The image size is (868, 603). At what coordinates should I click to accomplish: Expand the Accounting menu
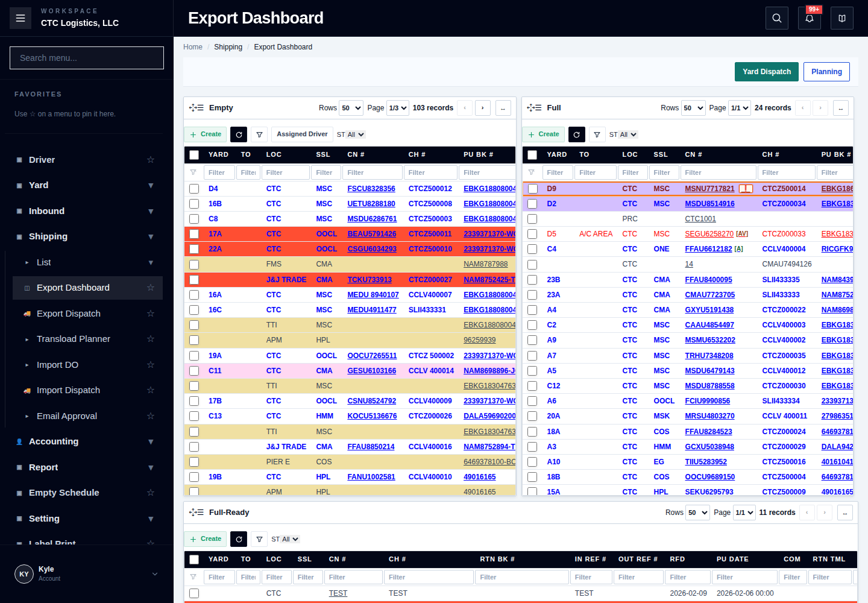click(87, 441)
